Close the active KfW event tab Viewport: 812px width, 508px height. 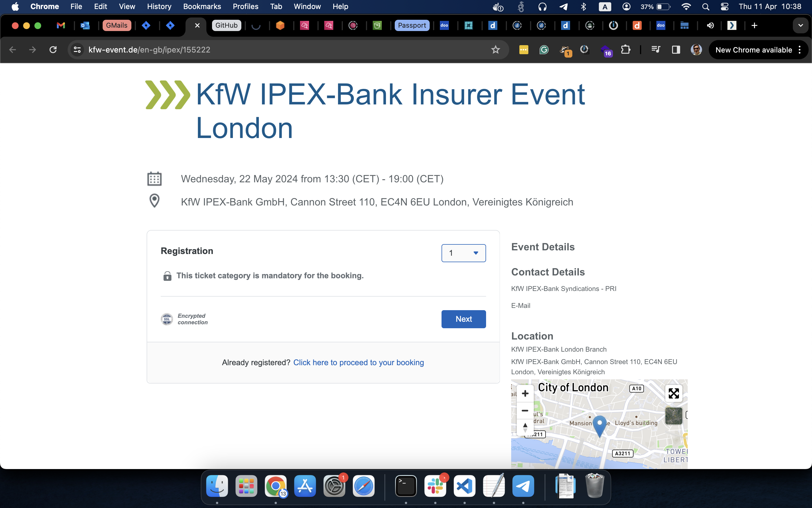(x=197, y=25)
